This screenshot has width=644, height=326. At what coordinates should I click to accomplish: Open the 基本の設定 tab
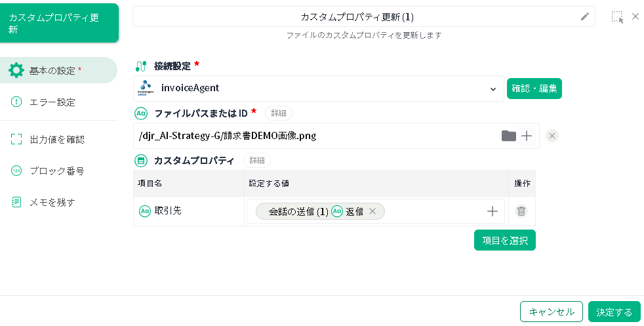[59, 71]
